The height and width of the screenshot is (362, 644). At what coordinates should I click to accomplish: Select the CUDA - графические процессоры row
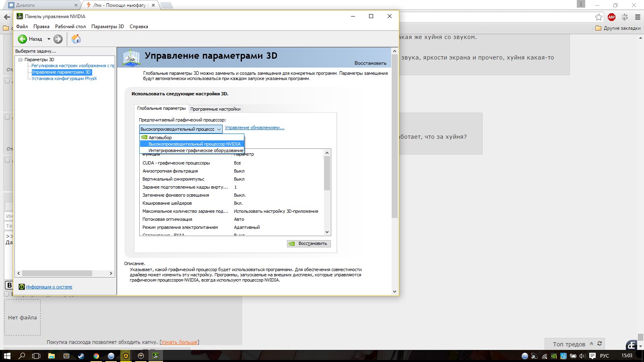[231, 163]
